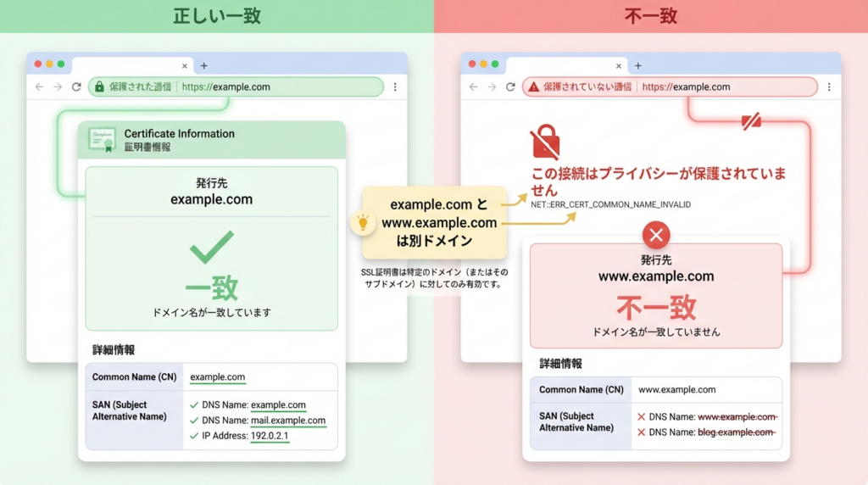
Task: Click the broken connection icon on the red line
Action: click(750, 121)
